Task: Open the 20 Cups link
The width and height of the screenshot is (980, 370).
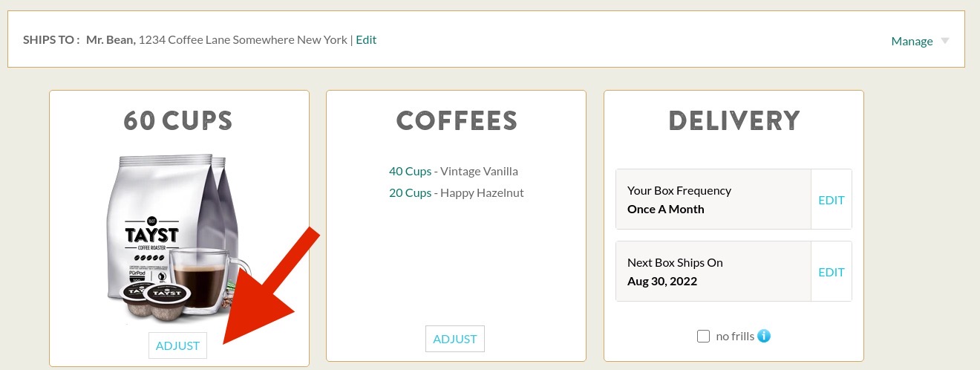Action: (x=410, y=192)
